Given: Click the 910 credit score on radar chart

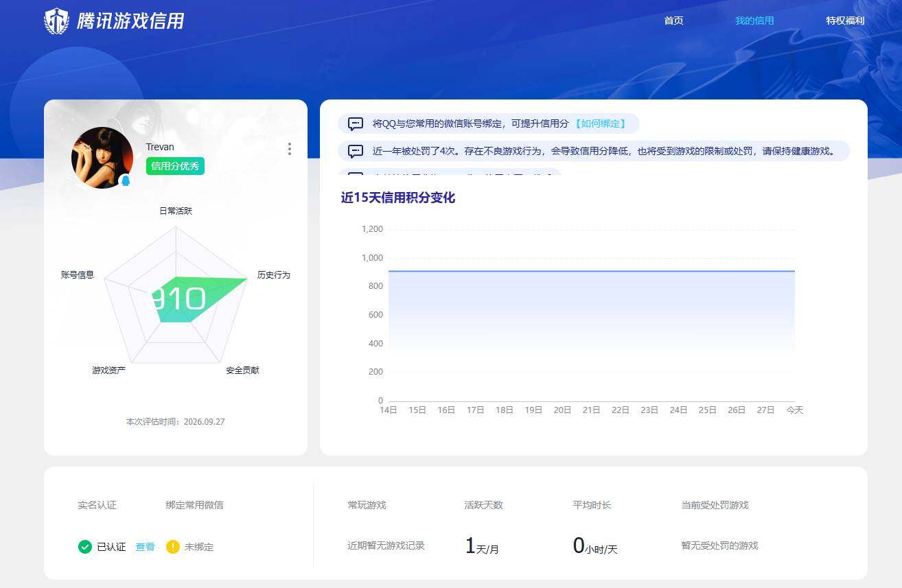Looking at the screenshot, I should (x=178, y=300).
